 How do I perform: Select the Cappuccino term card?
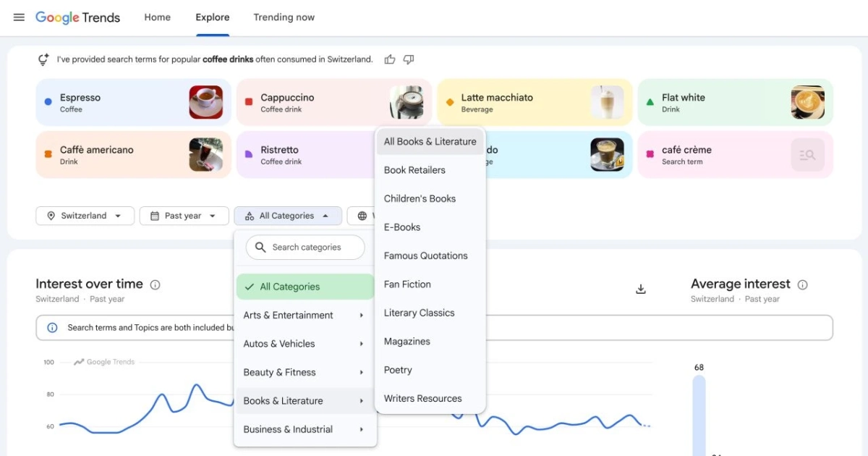[333, 102]
